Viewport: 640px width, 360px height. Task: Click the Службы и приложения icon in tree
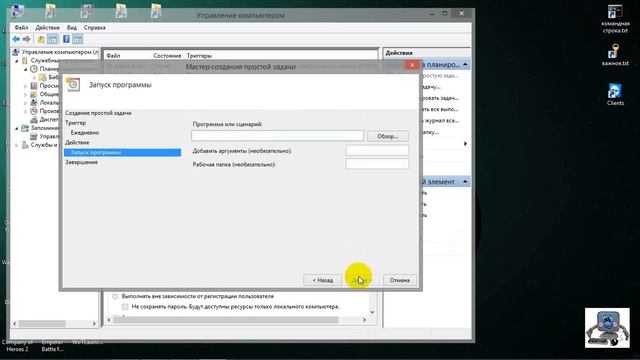coord(25,145)
